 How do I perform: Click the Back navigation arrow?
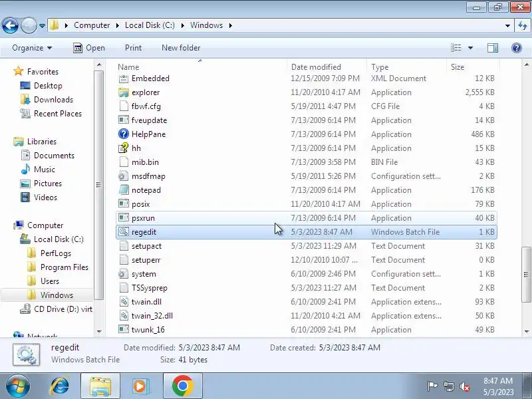point(10,25)
